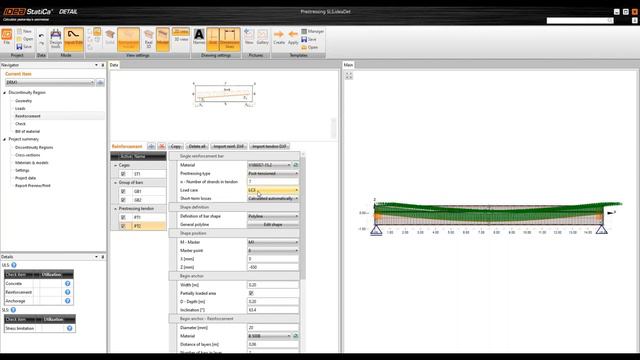Delete reinforcement with red X icon
Viewport: 640px width, 360px height.
[162, 146]
